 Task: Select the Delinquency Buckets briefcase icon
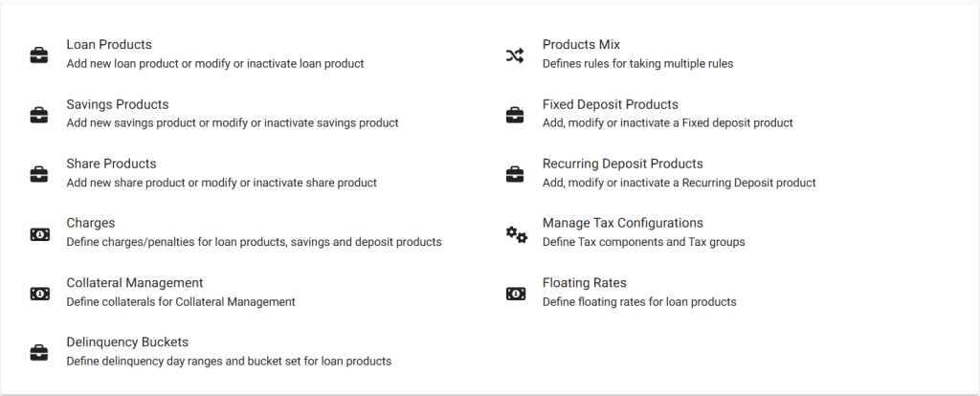coord(38,353)
